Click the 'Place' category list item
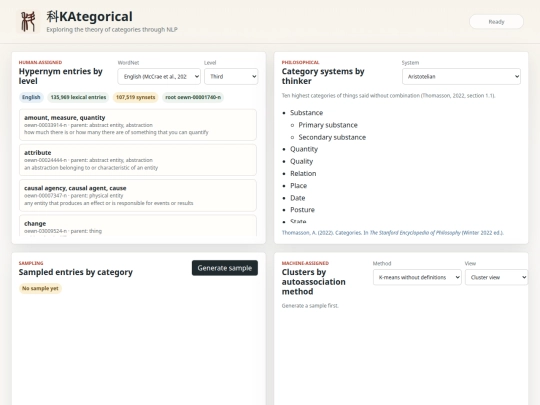The image size is (540, 405). 298,186
